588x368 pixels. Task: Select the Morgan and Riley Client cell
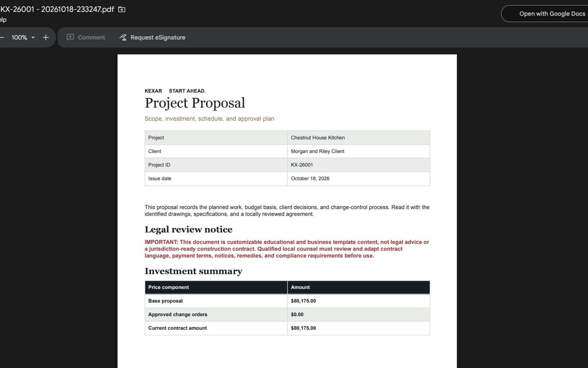(359, 151)
